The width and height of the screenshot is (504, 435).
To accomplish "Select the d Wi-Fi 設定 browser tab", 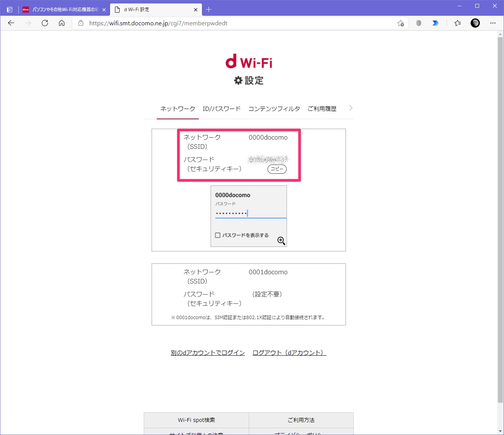I will [x=156, y=10].
